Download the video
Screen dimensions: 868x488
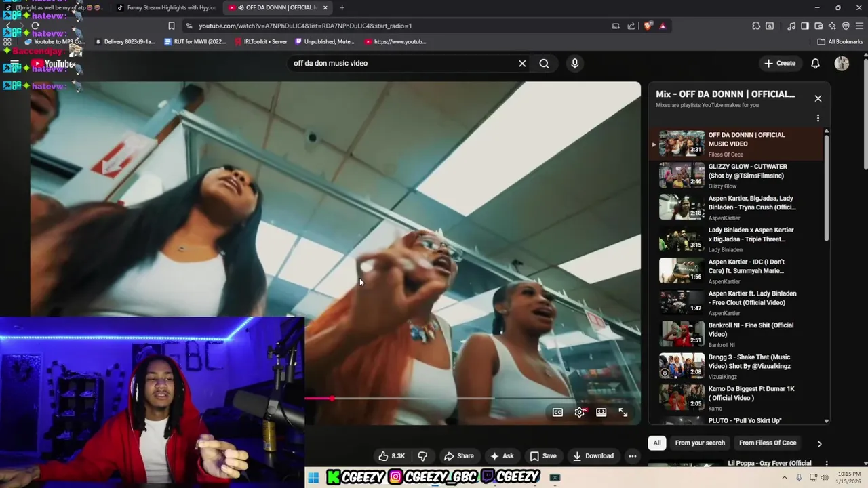pos(593,456)
